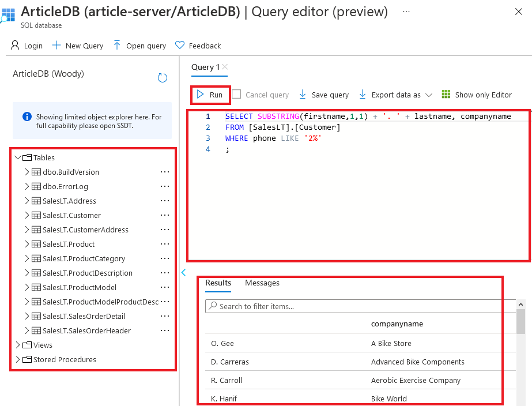Click the refresh icon beside ArticleDB (Woody)
The height and width of the screenshot is (406, 532).
coord(163,78)
